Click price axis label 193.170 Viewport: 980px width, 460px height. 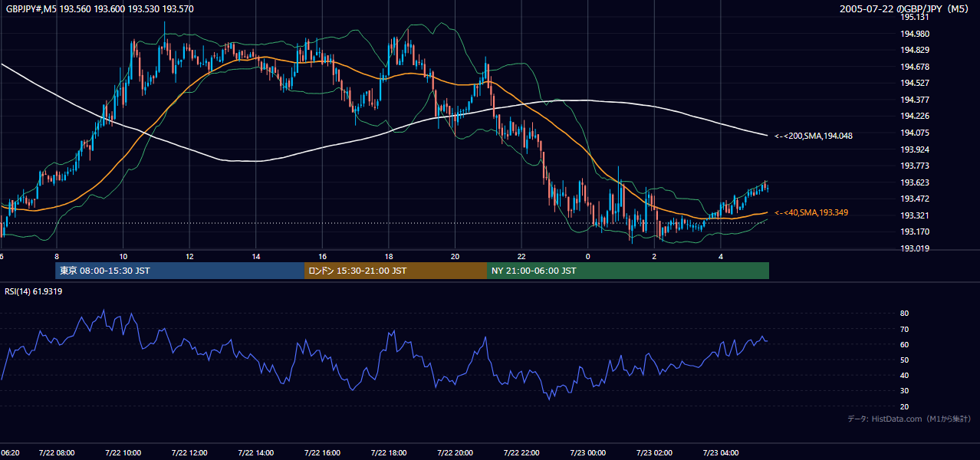tap(915, 232)
